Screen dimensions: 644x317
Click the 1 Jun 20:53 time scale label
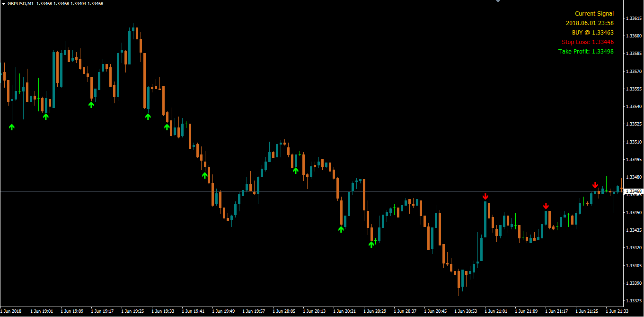tap(466, 311)
